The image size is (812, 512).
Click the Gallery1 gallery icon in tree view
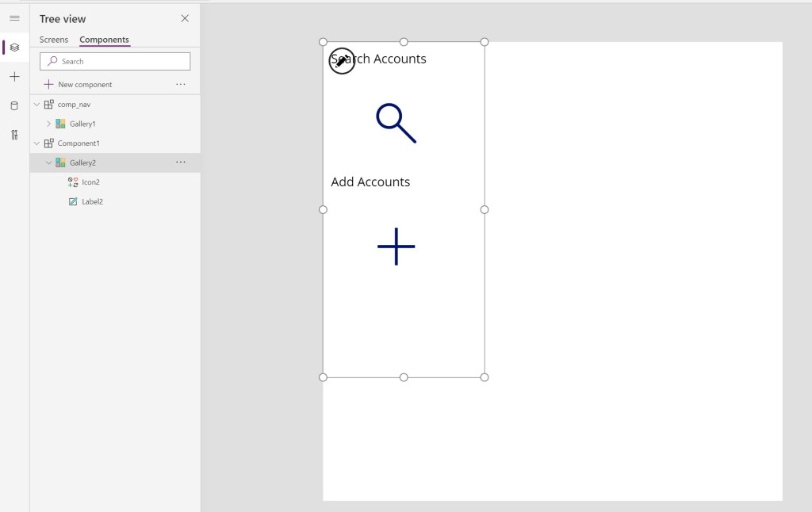coord(59,124)
